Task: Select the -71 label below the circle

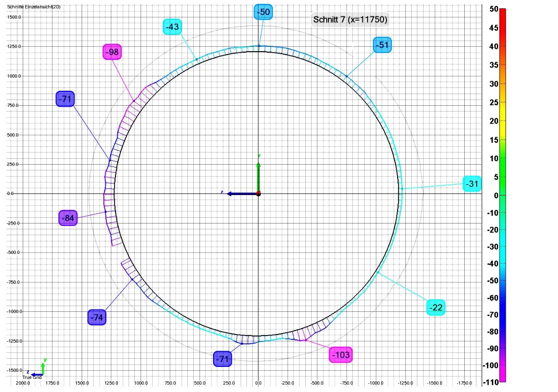Action: pos(222,359)
